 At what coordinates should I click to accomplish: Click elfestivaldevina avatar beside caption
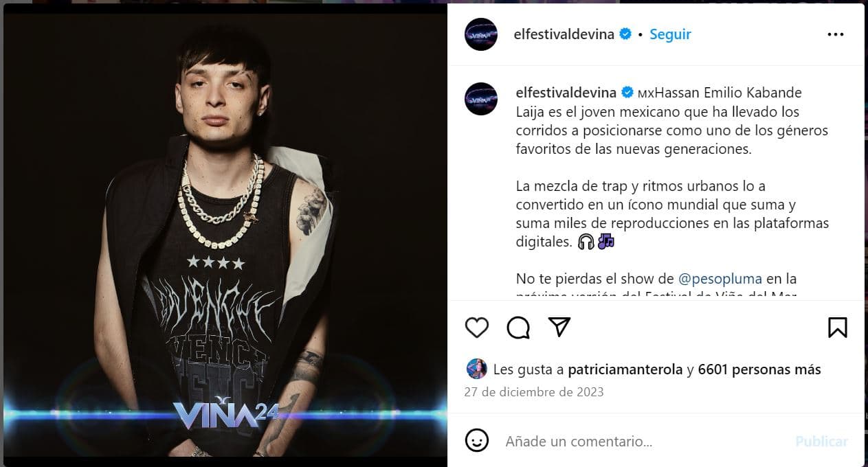[481, 99]
